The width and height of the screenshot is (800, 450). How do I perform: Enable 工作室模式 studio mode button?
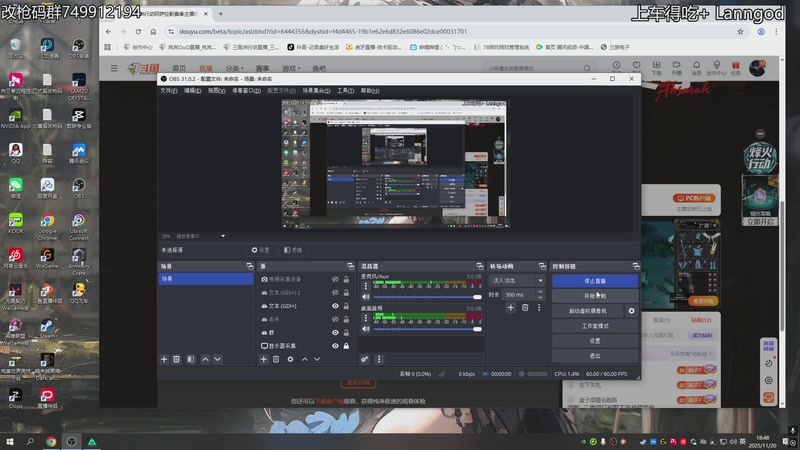pyautogui.click(x=595, y=326)
